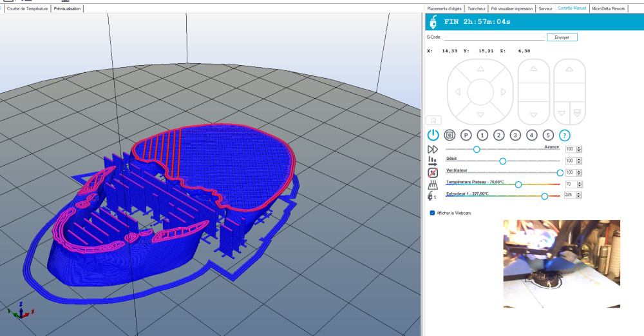Toggle the Afficher la Webcam checkbox
Viewport: 644px width, 336px height.
point(432,213)
